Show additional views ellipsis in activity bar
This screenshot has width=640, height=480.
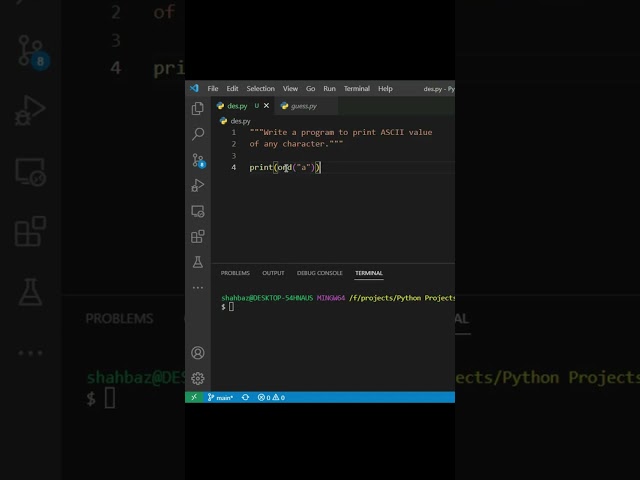[198, 288]
